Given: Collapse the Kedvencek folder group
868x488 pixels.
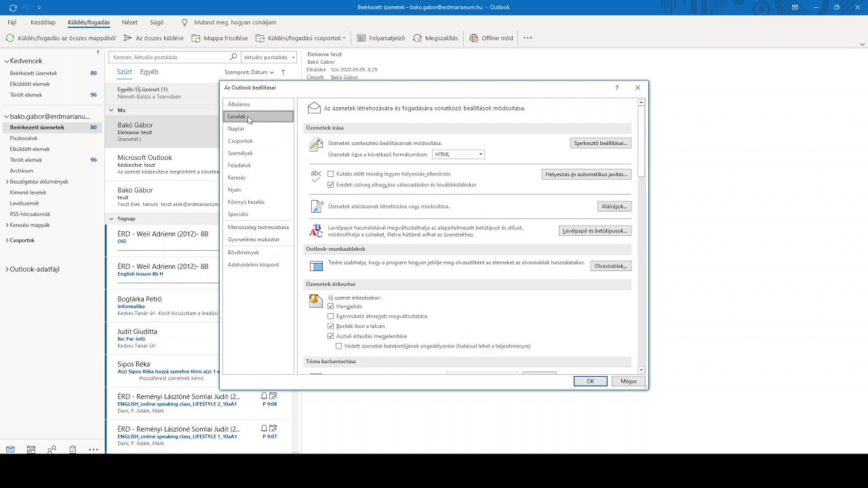Looking at the screenshot, I should 7,61.
